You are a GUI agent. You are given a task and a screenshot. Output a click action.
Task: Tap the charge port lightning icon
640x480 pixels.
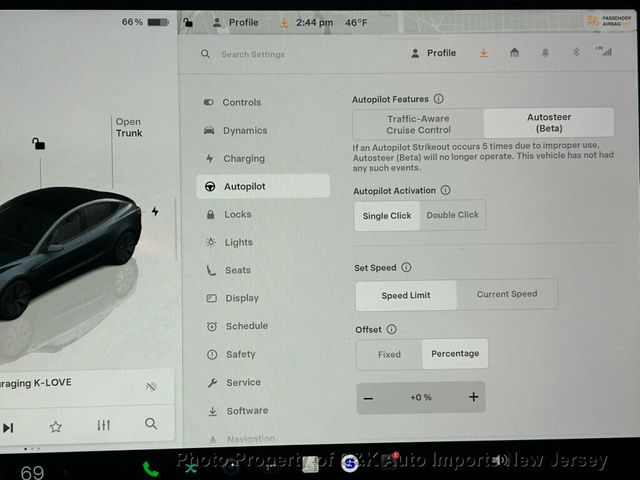pyautogui.click(x=155, y=211)
